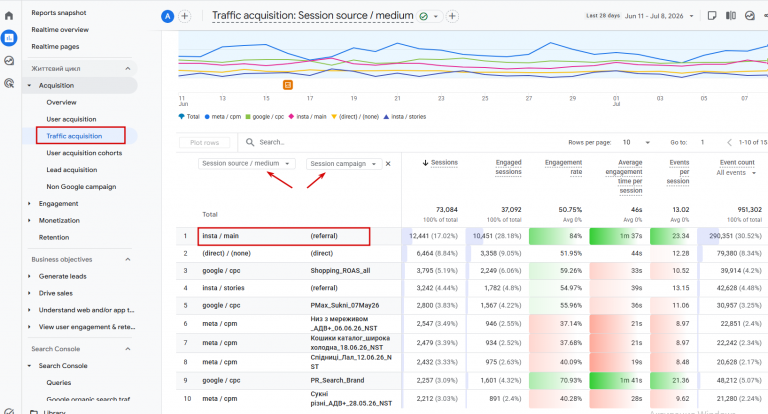Open Realtime pages
This screenshot has width=768, height=414.
(x=55, y=47)
